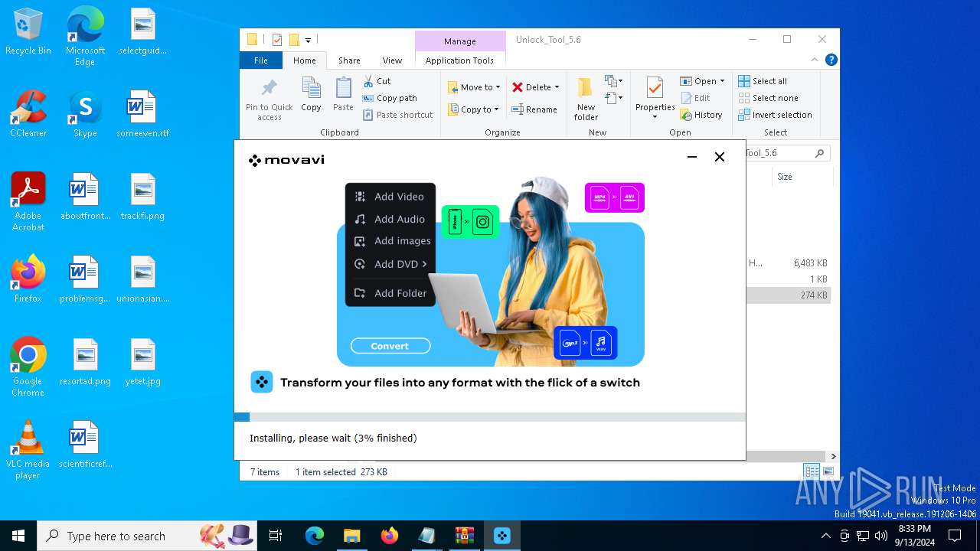Minimize the Movavi installer window
Viewport: 980px width, 551px height.
click(x=692, y=157)
